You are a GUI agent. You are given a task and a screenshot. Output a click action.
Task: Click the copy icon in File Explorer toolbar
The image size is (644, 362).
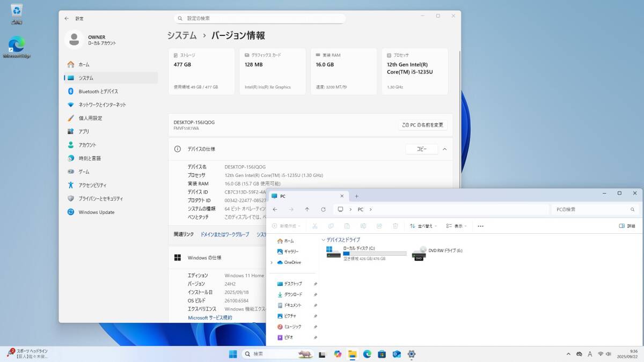pyautogui.click(x=331, y=226)
